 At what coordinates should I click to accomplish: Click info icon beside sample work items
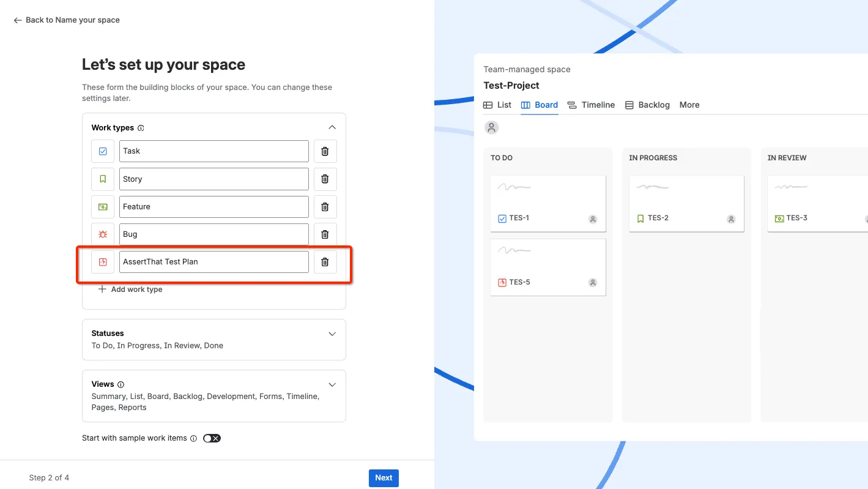pos(193,438)
